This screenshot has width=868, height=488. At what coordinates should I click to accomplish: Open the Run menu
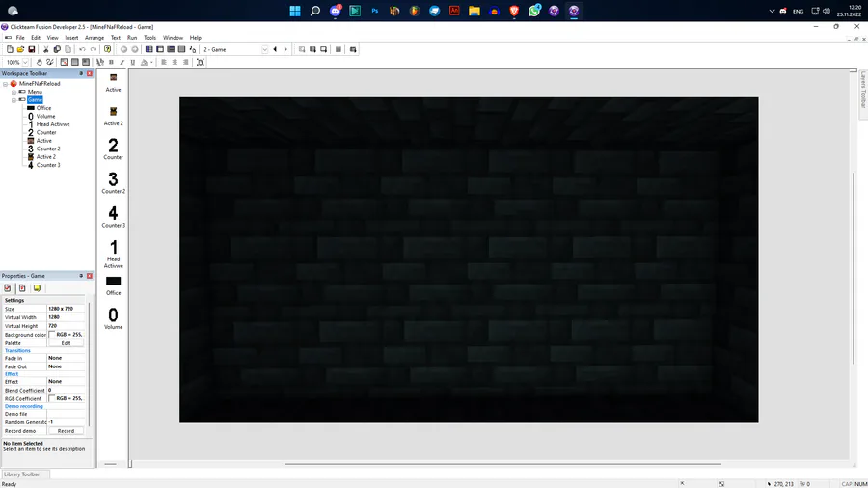pyautogui.click(x=132, y=38)
